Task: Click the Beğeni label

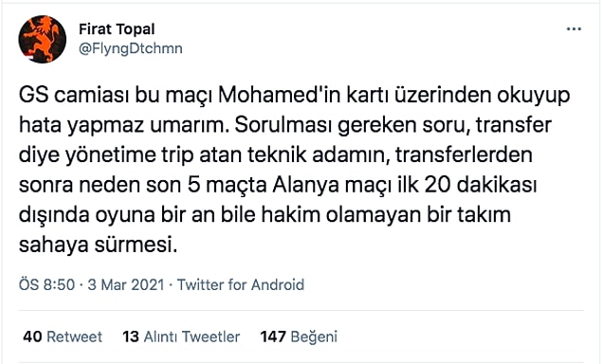Action: pyautogui.click(x=314, y=337)
